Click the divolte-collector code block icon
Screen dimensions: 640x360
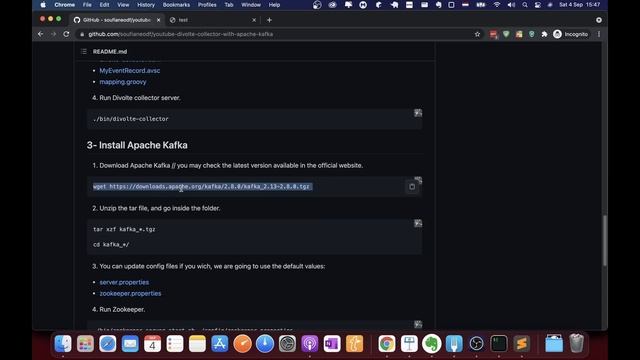pyautogui.click(x=418, y=113)
